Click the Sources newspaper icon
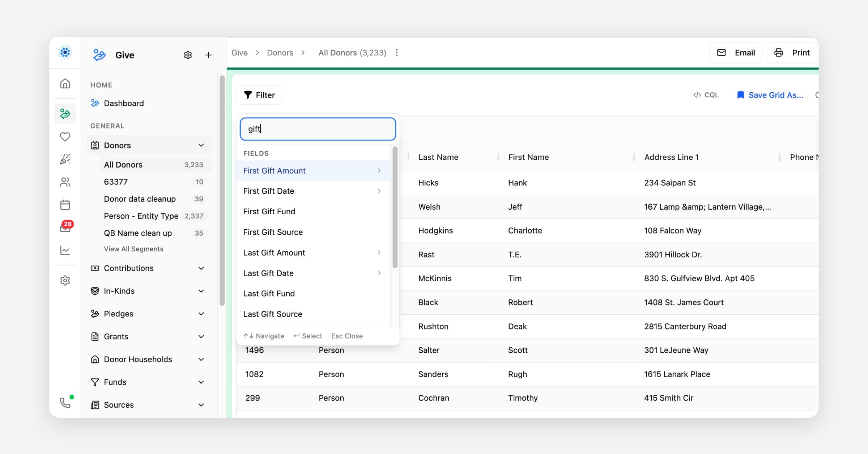The height and width of the screenshot is (454, 868). tap(95, 405)
